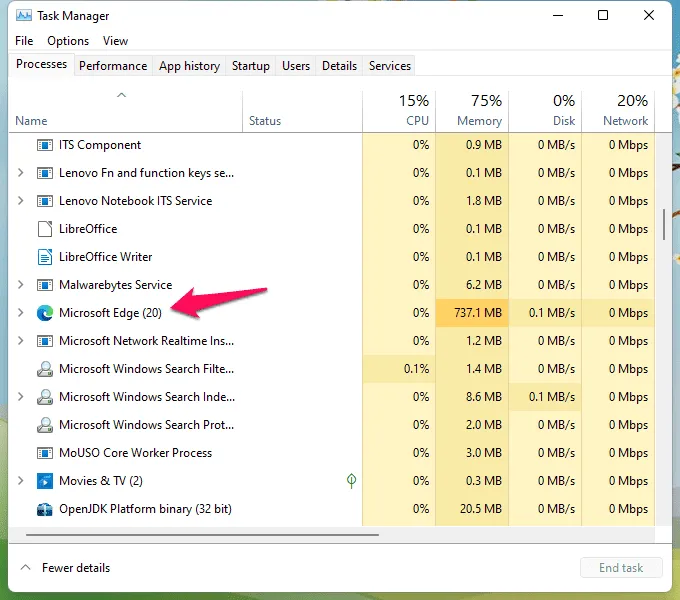Select the Microsoft Windows Search Prot... name

pyautogui.click(x=146, y=424)
